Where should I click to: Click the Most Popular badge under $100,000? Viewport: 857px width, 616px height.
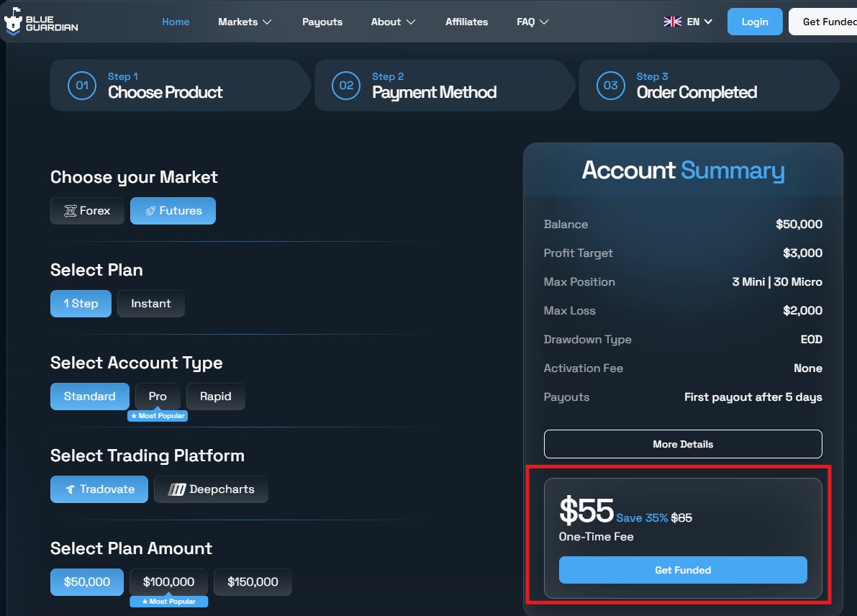[168, 602]
